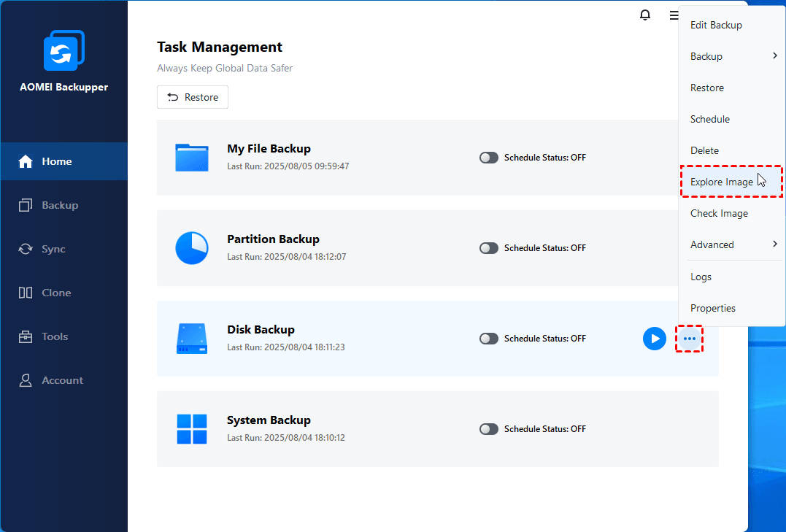The image size is (786, 532).
Task: Click the System Backup Windows icon
Action: [x=192, y=429]
